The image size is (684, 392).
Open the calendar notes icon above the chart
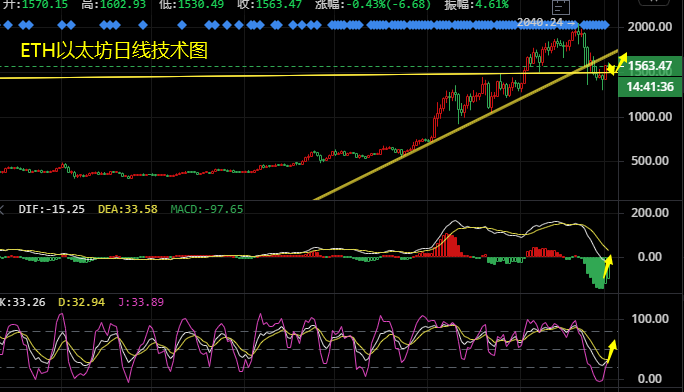[x=561, y=7]
